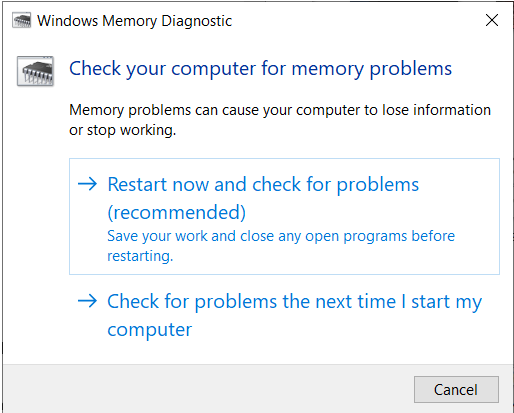Click heading Check your computer for memory problems
The height and width of the screenshot is (413, 514).
tap(260, 69)
